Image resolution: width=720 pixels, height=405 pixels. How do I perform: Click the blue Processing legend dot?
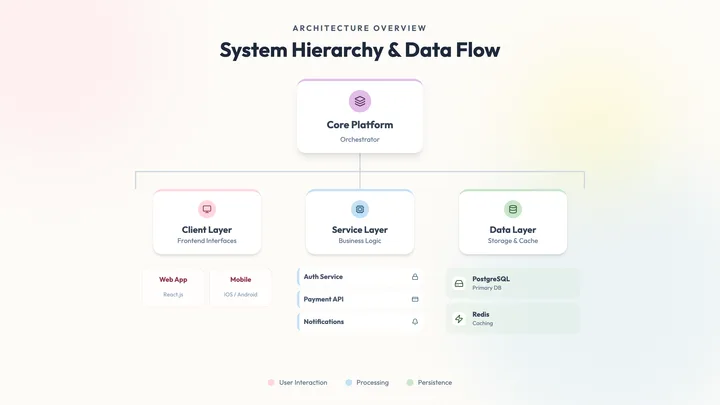349,382
